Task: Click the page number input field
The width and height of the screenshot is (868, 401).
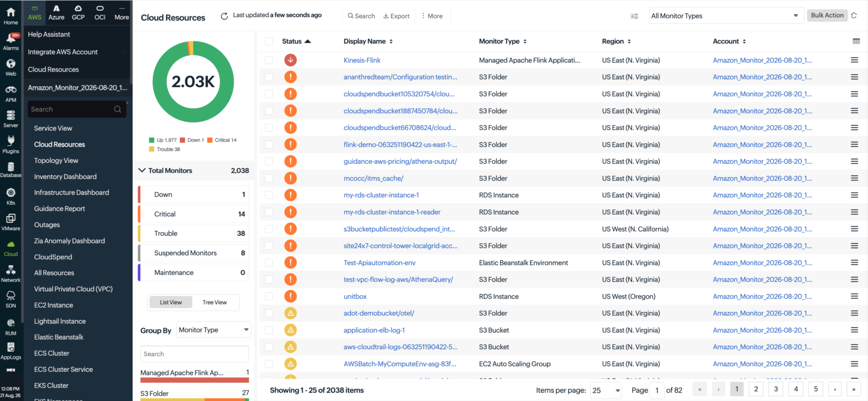Action: coord(657,390)
